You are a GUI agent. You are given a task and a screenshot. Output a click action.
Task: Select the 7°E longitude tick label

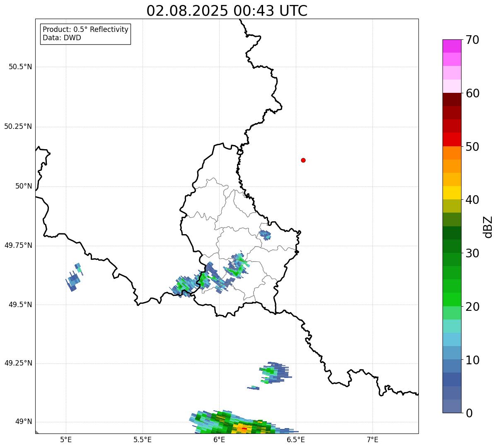tap(372, 440)
